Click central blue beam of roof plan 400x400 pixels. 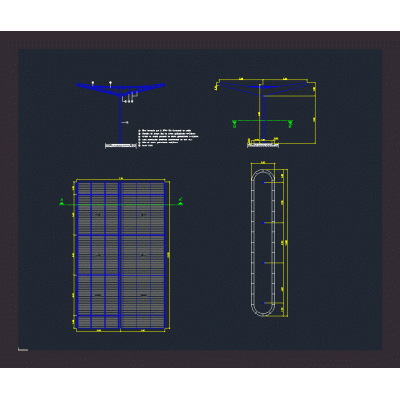(119, 255)
